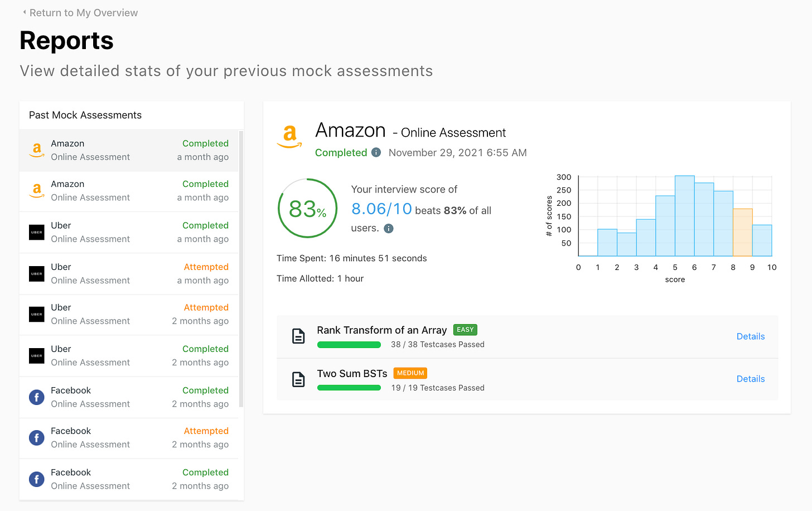Screen dimensions: 812x511
Task: Click the info icon next to Completed status
Action: 376,152
